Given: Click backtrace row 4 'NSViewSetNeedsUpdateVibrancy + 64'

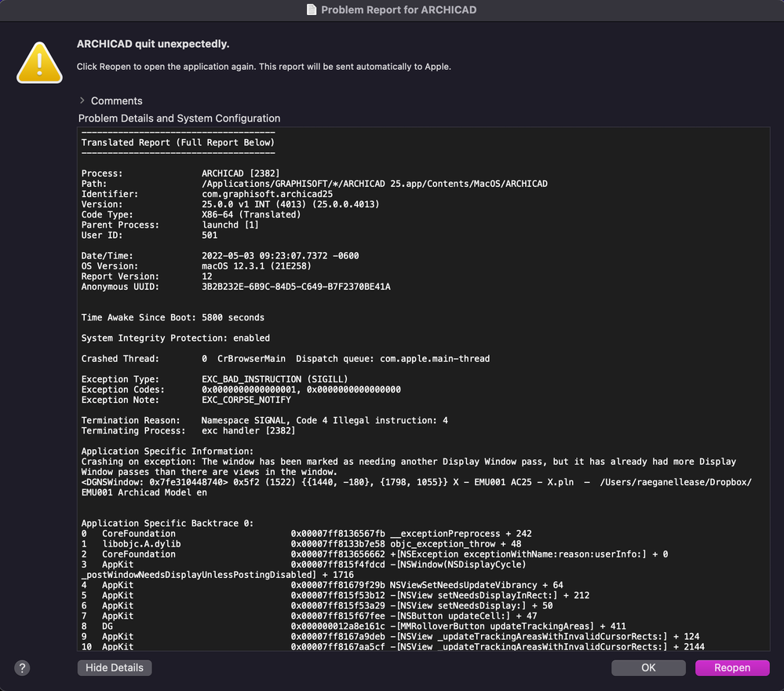Looking at the screenshot, I should point(323,585).
